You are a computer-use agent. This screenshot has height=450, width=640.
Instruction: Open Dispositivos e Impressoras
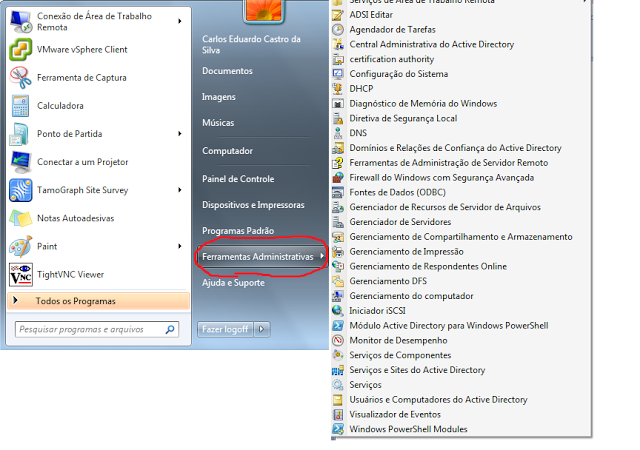(253, 205)
